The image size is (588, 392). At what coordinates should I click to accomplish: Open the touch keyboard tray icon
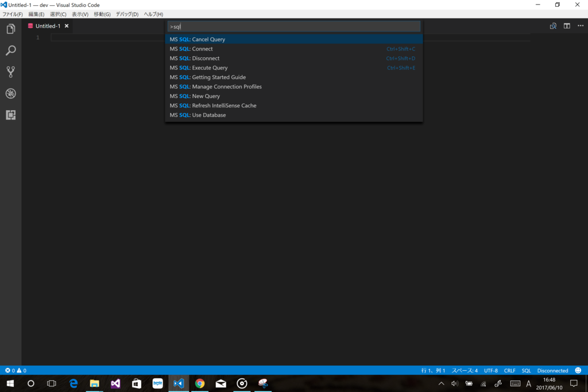point(515,383)
